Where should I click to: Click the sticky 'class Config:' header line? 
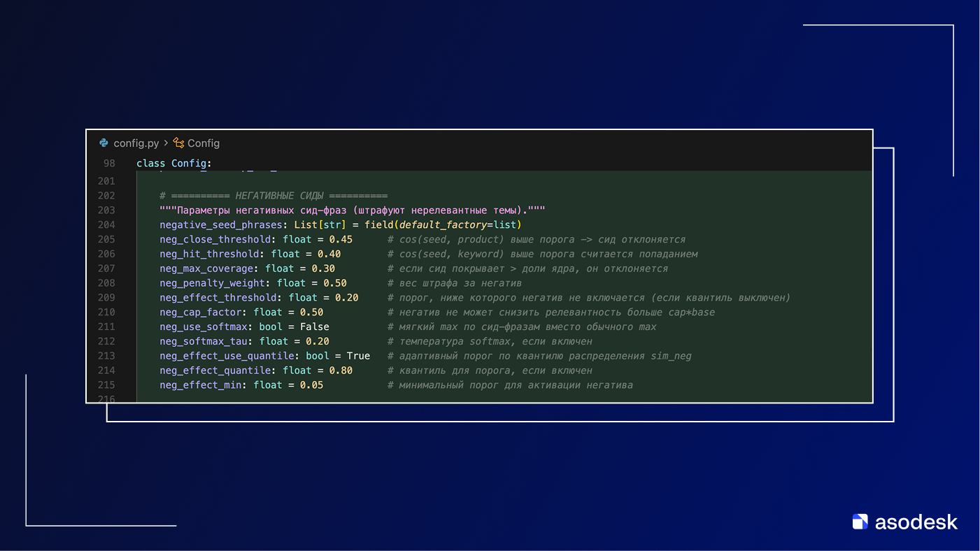tap(173, 164)
